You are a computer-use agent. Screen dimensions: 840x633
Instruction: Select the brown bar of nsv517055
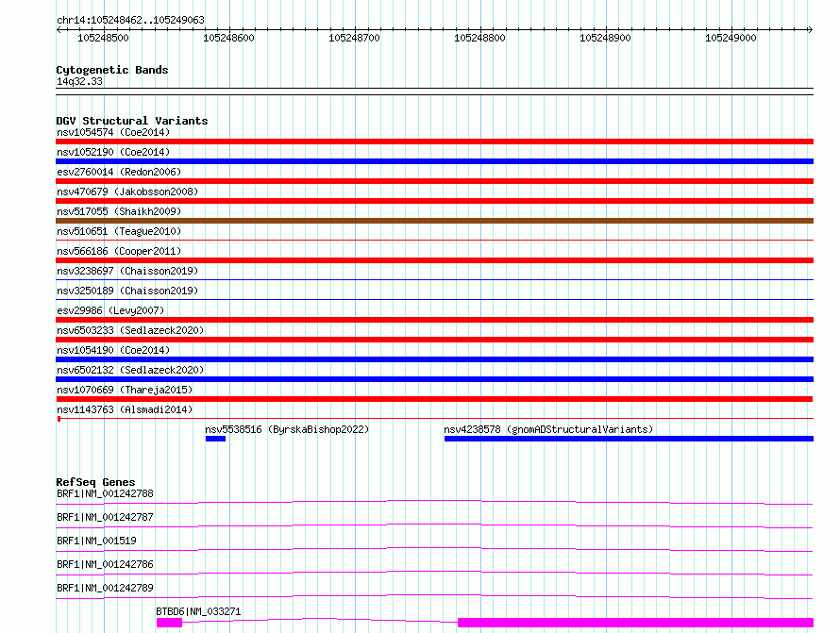[x=434, y=221]
